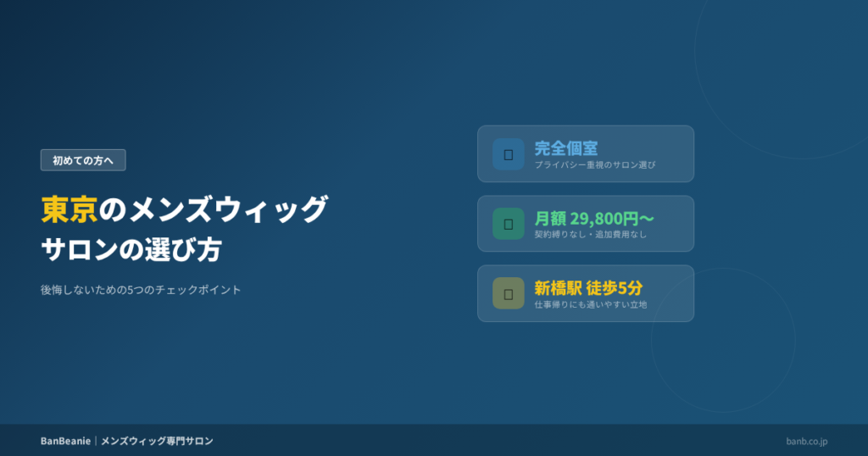Click the yellow 東京 word in headline
This screenshot has width=868, height=456.
point(69,209)
